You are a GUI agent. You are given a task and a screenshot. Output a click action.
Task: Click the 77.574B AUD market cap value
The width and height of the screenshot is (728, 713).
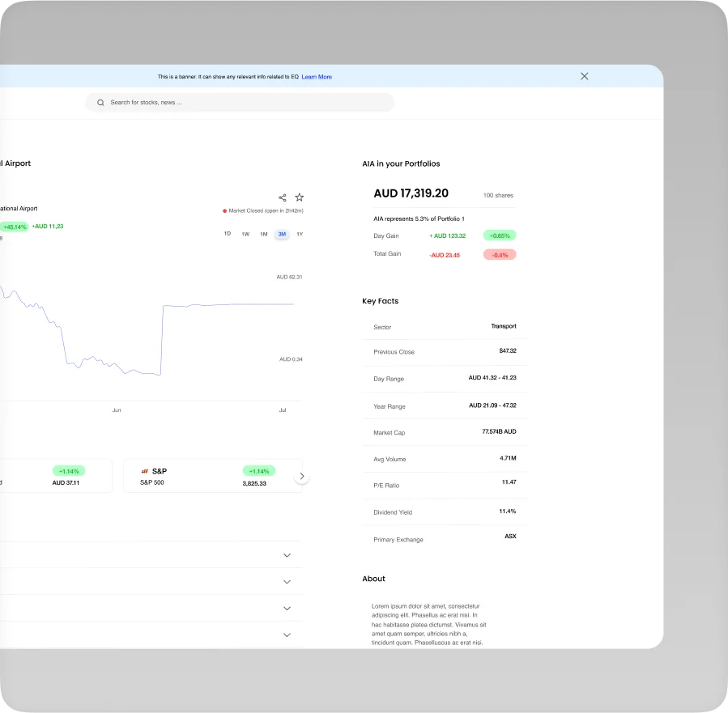(499, 431)
